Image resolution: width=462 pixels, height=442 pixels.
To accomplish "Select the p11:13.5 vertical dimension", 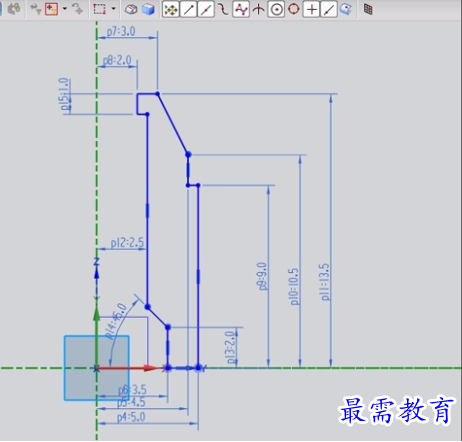I will click(x=325, y=282).
